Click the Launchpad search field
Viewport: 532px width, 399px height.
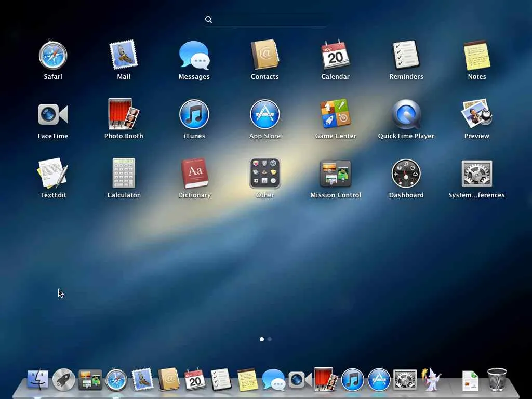click(x=266, y=19)
